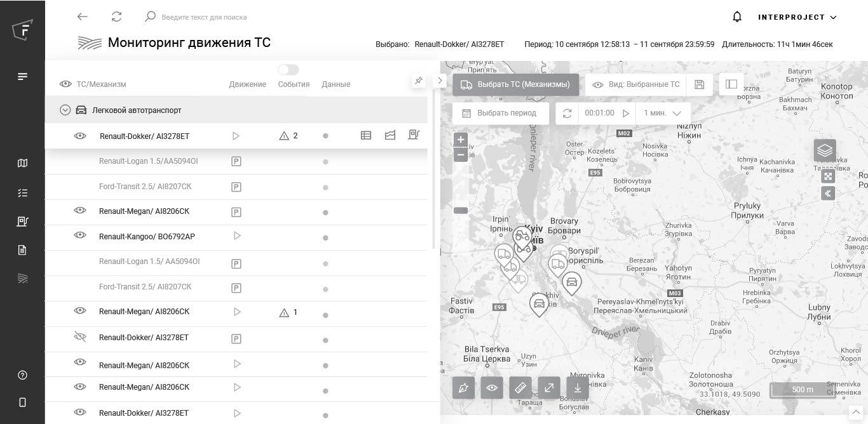Click the notification bell icon
Viewport: 868px width, 424px height.
click(737, 17)
